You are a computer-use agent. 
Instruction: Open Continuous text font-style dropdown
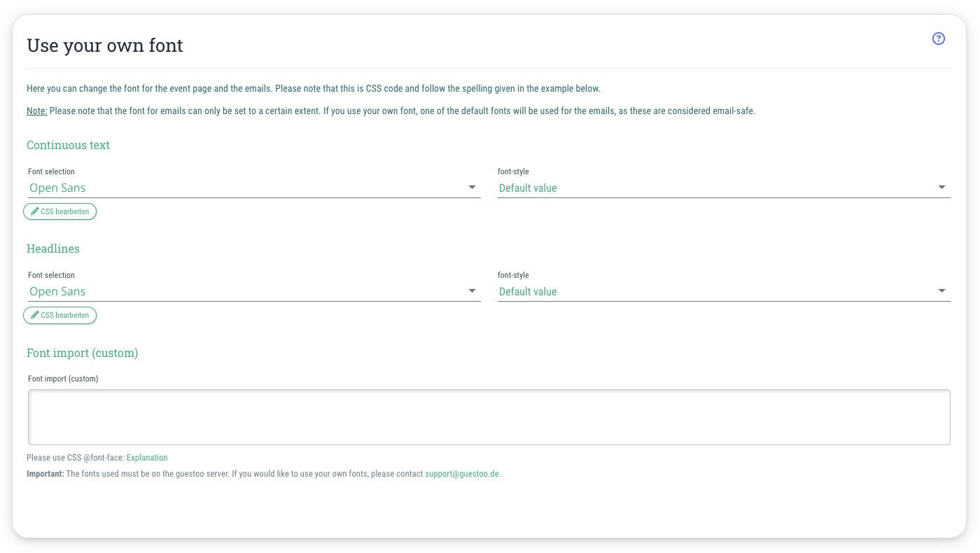coord(724,188)
